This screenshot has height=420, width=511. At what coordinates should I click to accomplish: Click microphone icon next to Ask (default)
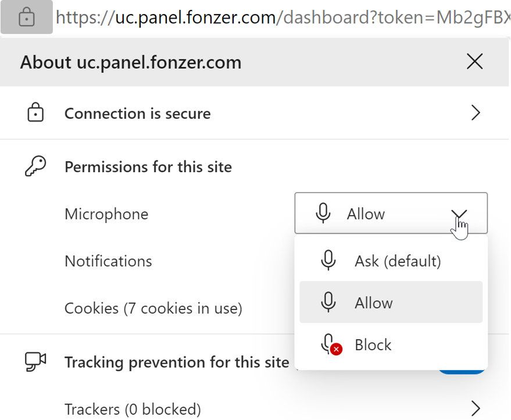pyautogui.click(x=328, y=260)
